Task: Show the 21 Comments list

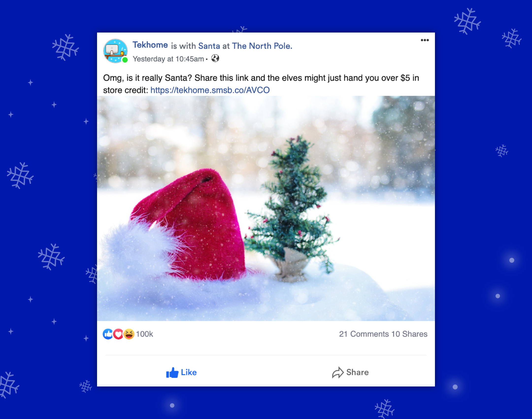Action: coord(364,334)
